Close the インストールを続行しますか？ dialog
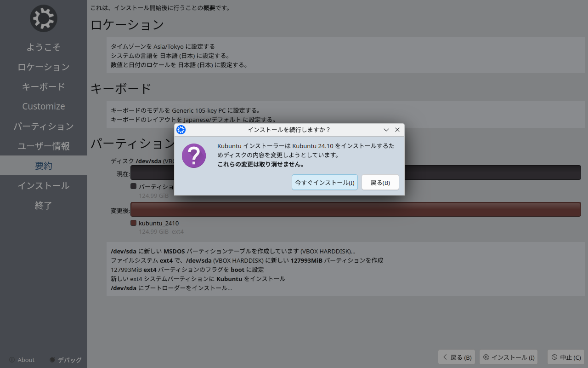The image size is (588, 368). [x=397, y=130]
